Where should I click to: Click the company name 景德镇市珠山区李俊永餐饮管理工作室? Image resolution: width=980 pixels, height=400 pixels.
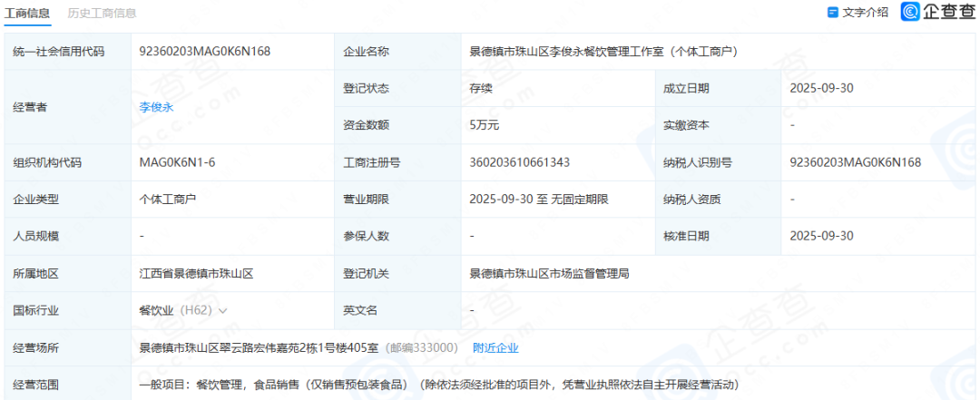[602, 52]
